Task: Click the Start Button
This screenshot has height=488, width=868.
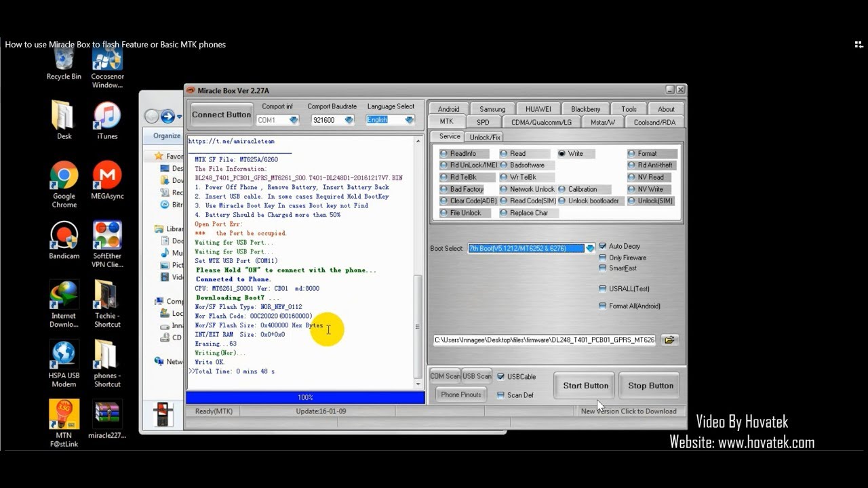Action: click(586, 386)
